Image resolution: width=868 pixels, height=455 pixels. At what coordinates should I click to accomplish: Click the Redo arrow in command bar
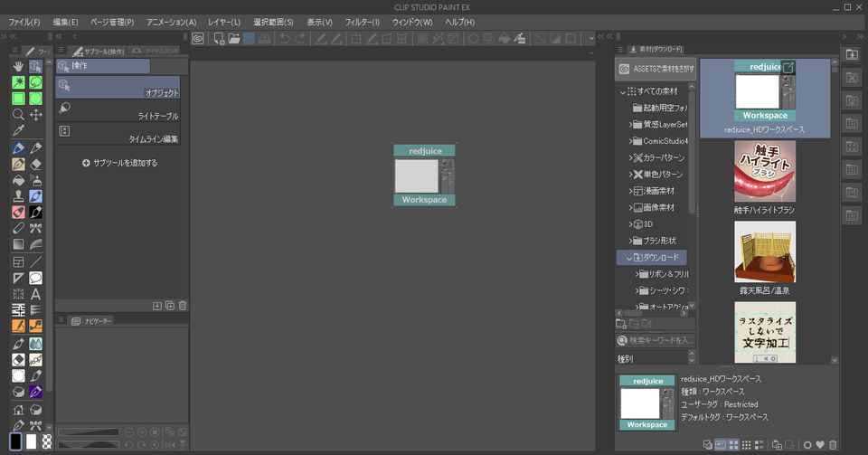pos(299,38)
